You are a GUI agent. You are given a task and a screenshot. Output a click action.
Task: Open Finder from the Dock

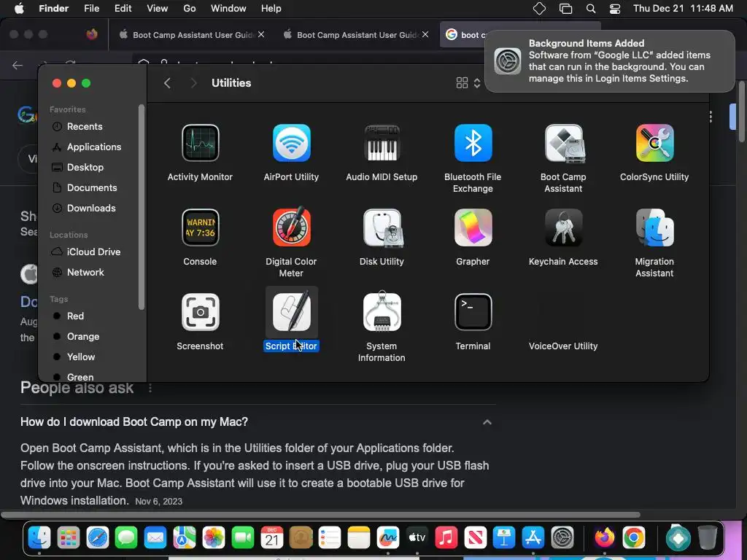click(39, 538)
